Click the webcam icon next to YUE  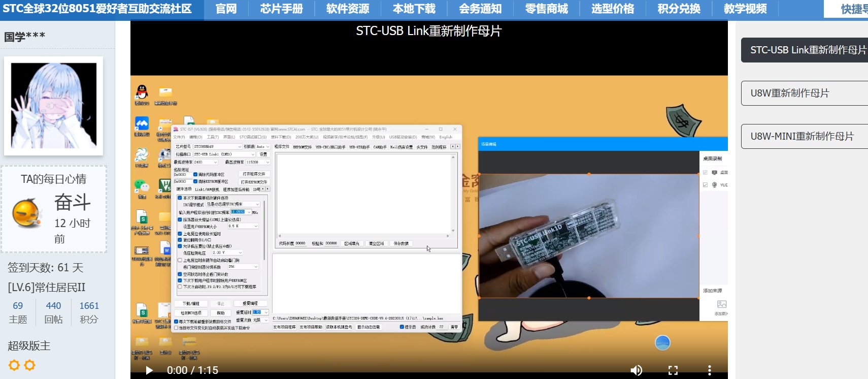pos(715,185)
